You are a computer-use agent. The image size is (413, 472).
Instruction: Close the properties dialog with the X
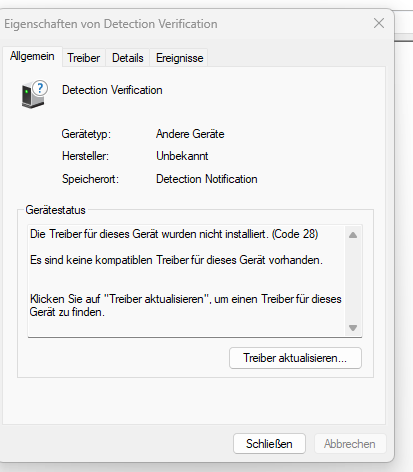tap(379, 23)
